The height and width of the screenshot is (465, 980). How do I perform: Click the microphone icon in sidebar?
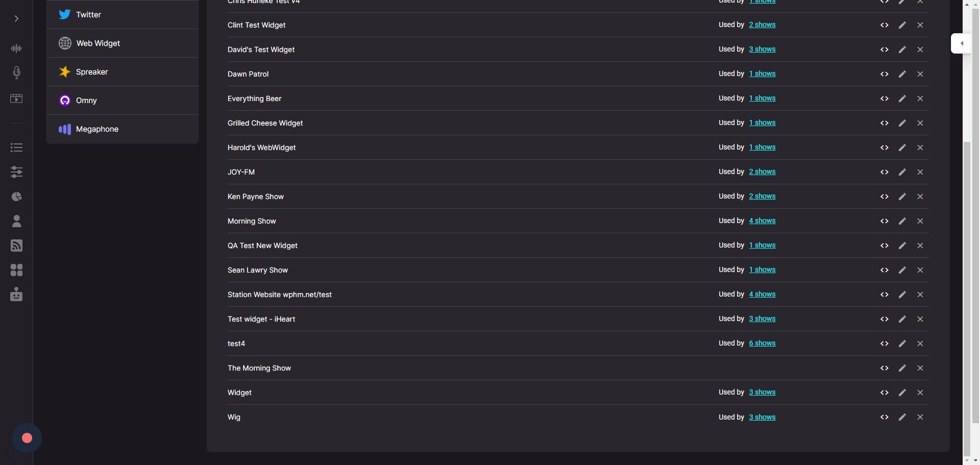16,72
